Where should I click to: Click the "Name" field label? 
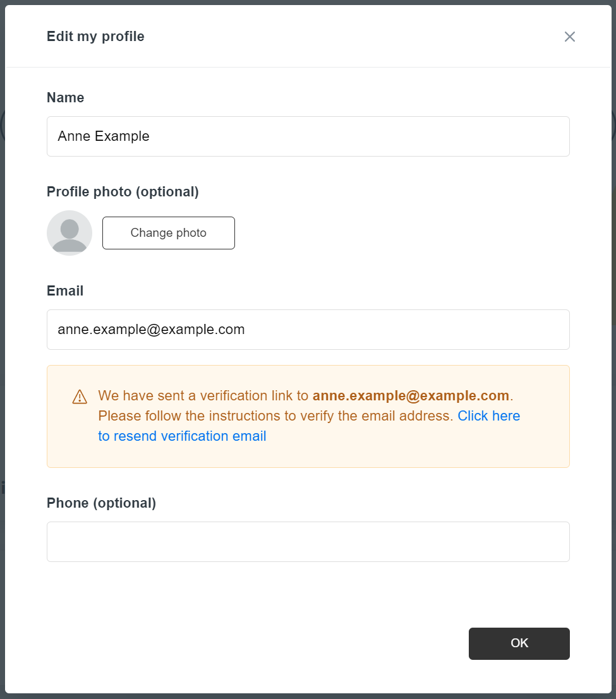coord(65,98)
